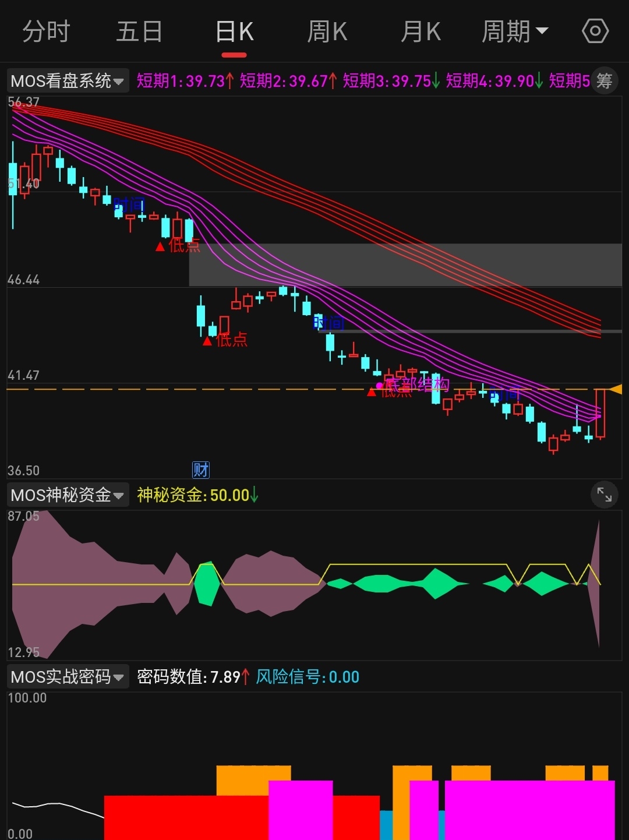The image size is (629, 840).
Task: Expand the MOS神秘资金 panel to fullscreen
Action: (x=604, y=495)
